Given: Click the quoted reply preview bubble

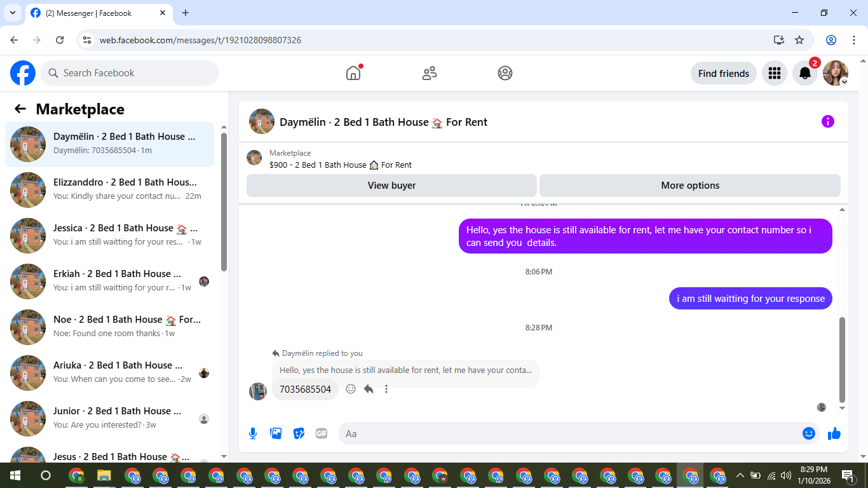Looking at the screenshot, I should pyautogui.click(x=405, y=370).
